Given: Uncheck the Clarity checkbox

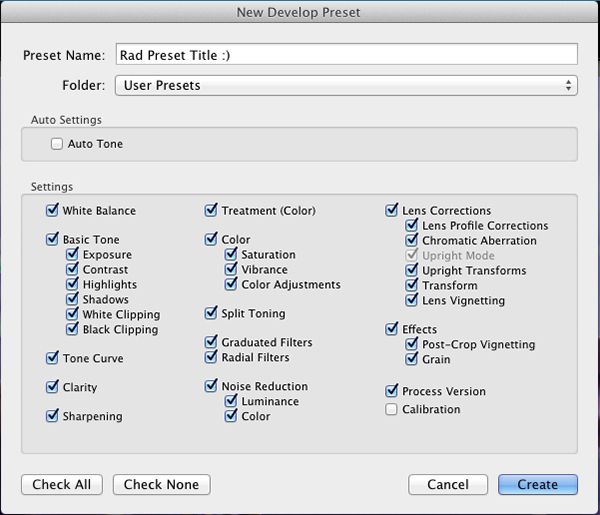Looking at the screenshot, I should coord(52,387).
